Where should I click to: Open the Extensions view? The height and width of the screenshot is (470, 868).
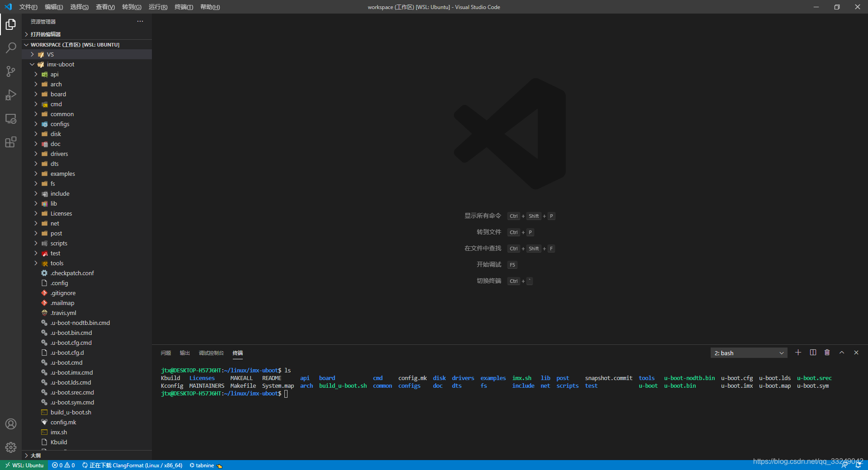pos(11,142)
